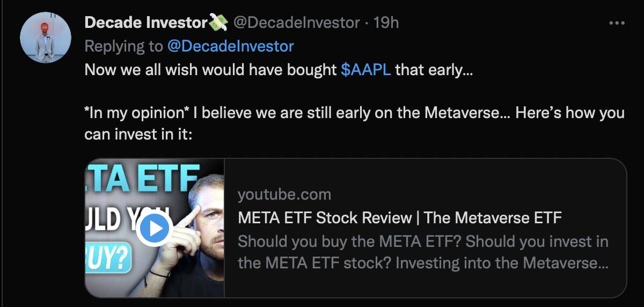This screenshot has height=307, width=644.
Task: Open the three-dot more options menu
Action: pos(617,23)
